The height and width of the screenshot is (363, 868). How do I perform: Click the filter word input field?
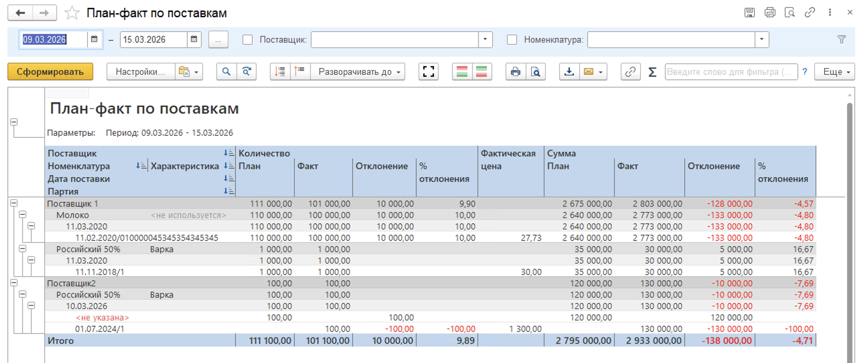(730, 71)
